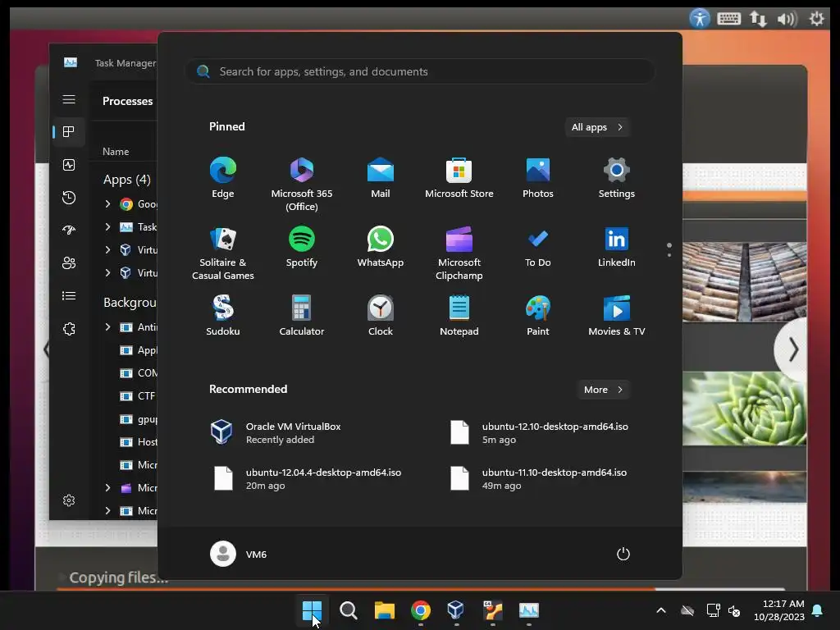Expand the last Microsoft process row
Screen dimensions: 840x630
[107, 510]
